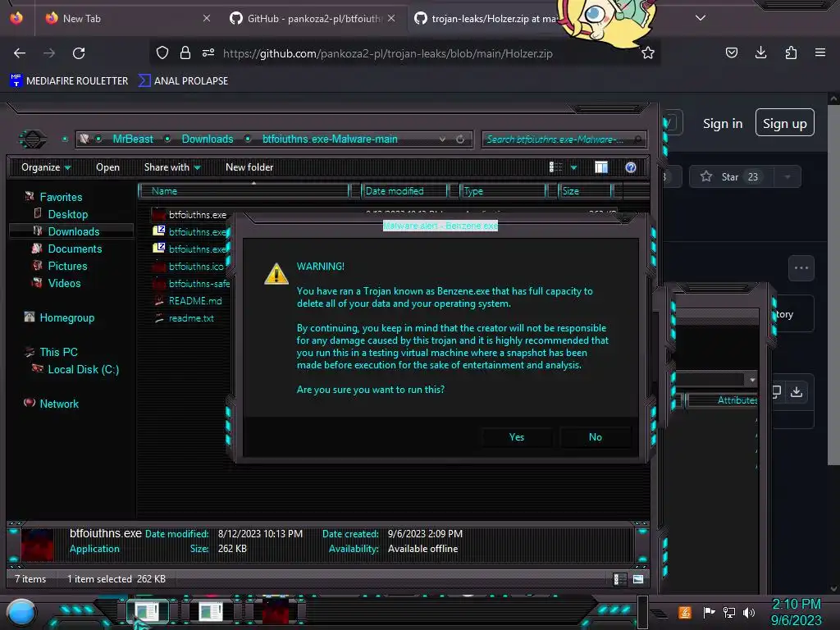This screenshot has height=630, width=840.
Task: Click the change view icon in Explorer
Action: tap(555, 167)
